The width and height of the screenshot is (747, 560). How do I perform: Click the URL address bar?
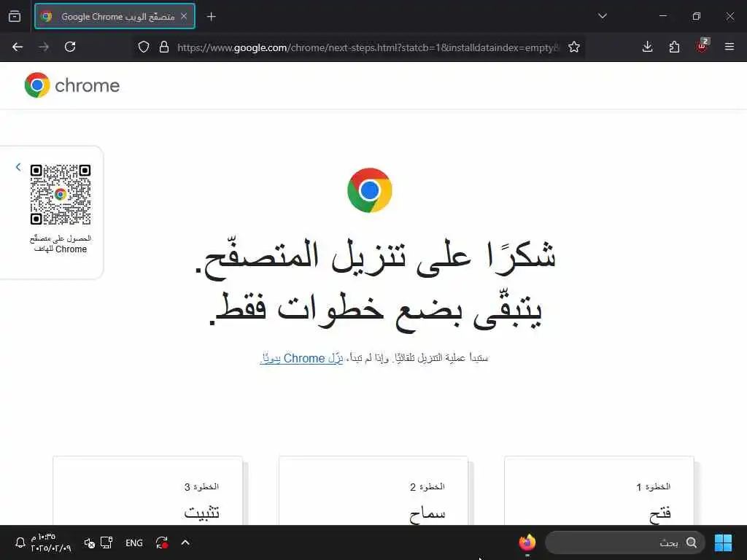coord(368,47)
